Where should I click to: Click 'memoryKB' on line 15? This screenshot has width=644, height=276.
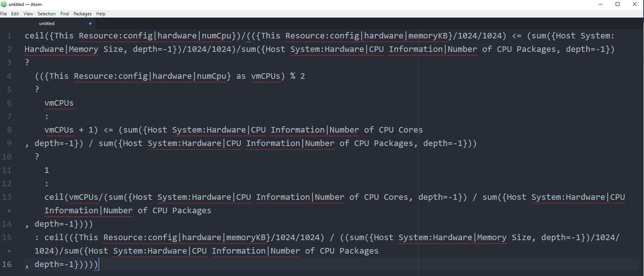(x=246, y=238)
